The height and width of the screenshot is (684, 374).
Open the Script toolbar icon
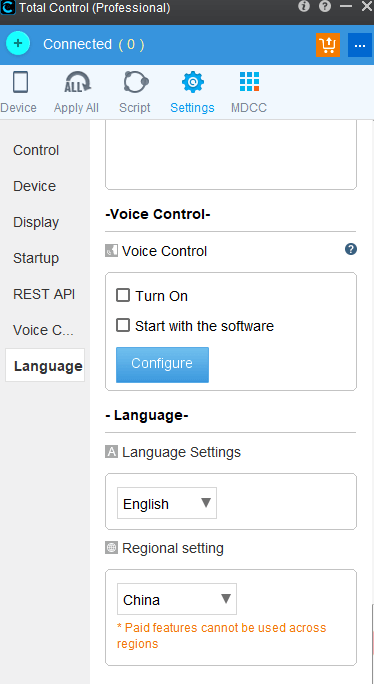point(136,82)
